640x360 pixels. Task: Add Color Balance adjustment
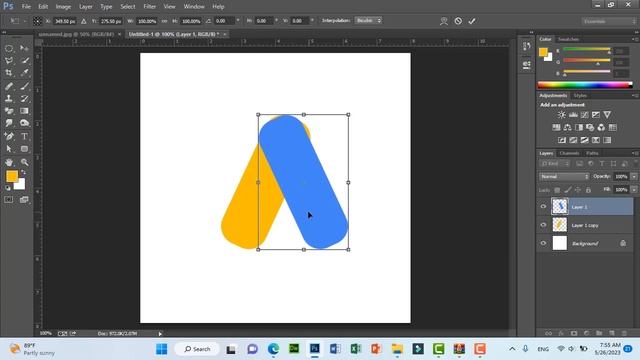point(567,127)
